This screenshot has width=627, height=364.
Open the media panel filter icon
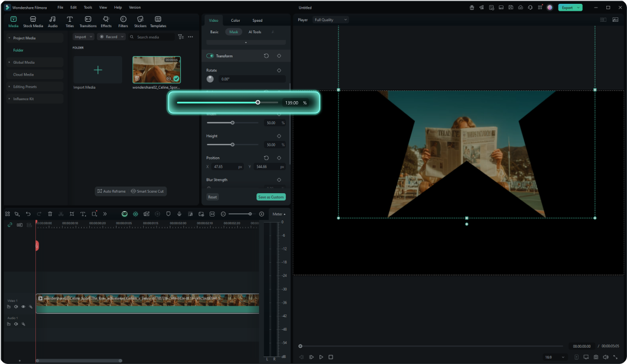(x=181, y=37)
